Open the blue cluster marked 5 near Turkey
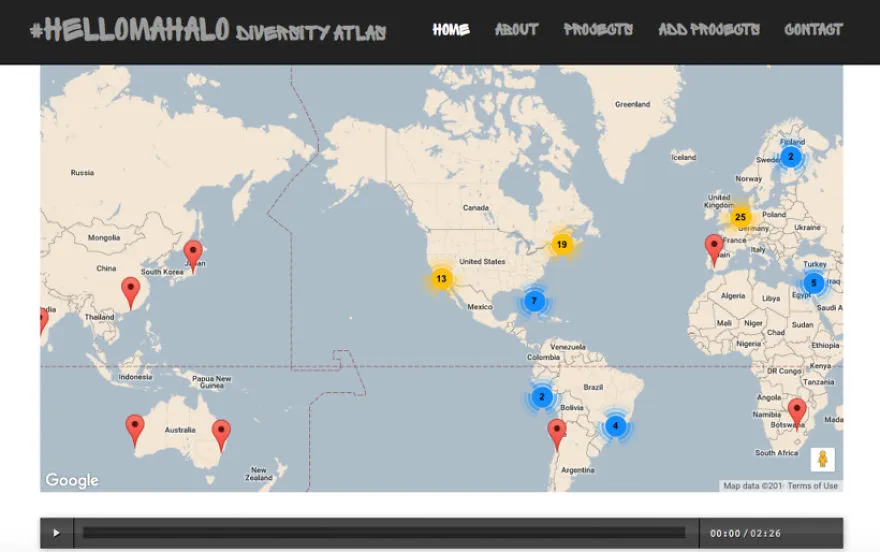This screenshot has height=552, width=880. click(814, 283)
